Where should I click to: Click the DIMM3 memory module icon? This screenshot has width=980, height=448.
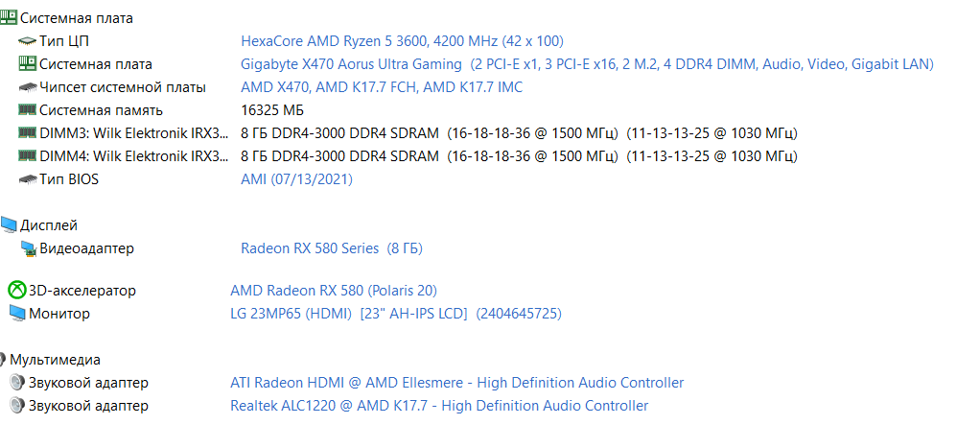click(27, 133)
